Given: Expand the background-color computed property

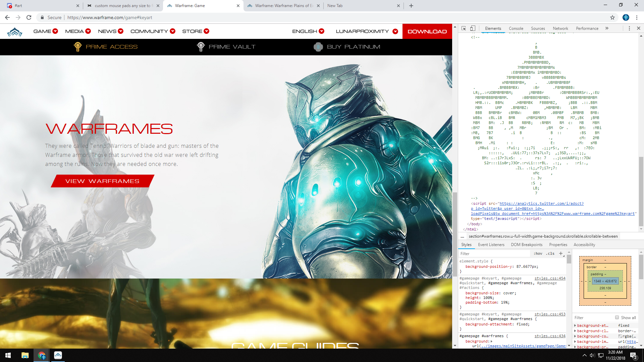Looking at the screenshot, I should (575, 336).
